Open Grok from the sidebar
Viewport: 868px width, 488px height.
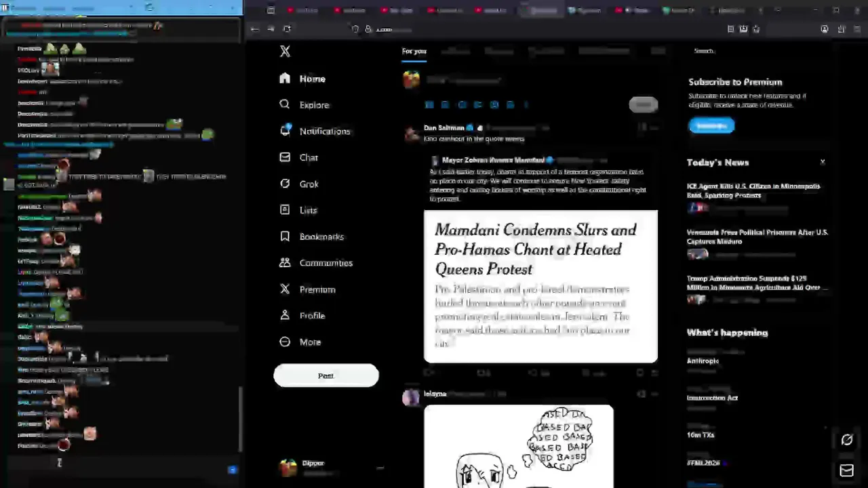tap(299, 184)
